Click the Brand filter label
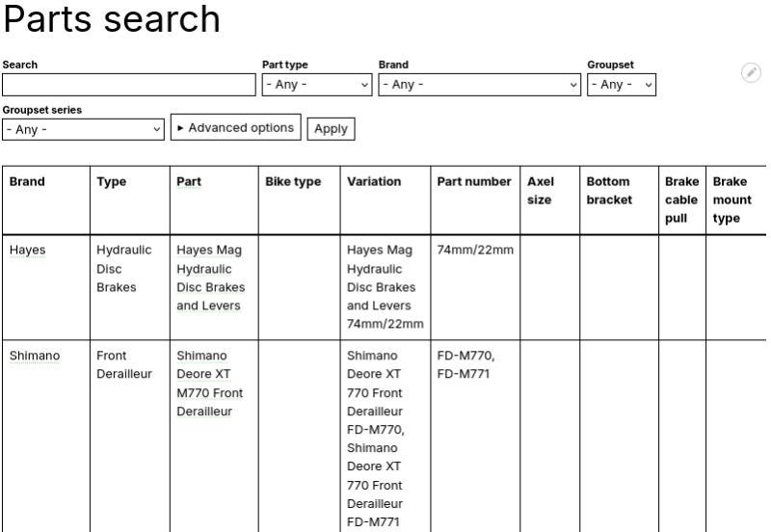The width and height of the screenshot is (771, 532). pos(393,65)
